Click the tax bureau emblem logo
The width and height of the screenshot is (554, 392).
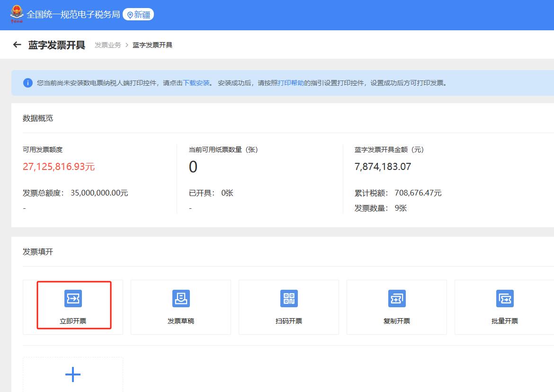click(17, 14)
